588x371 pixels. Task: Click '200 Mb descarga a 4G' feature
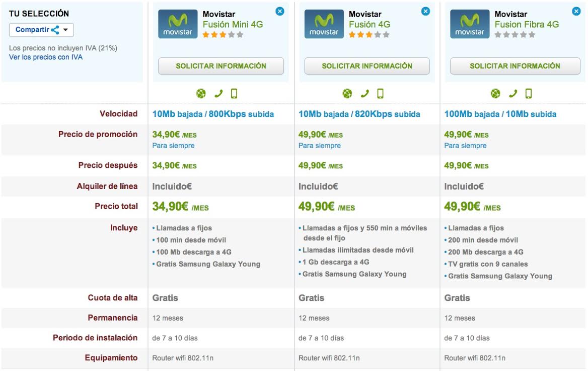(x=486, y=252)
